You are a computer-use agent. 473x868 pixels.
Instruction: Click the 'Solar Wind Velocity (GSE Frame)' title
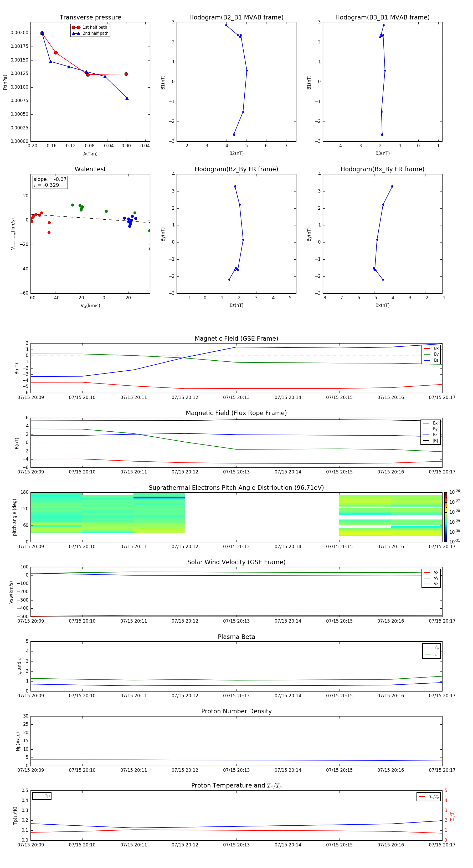236,562
